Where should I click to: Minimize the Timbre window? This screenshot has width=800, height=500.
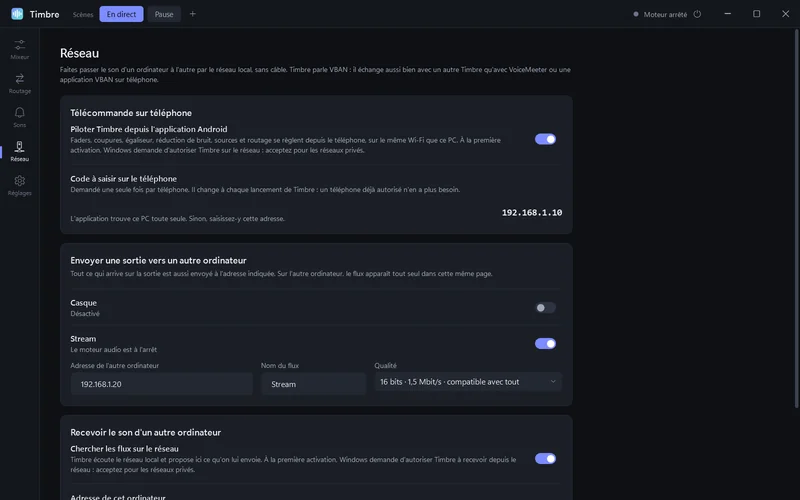pyautogui.click(x=728, y=14)
